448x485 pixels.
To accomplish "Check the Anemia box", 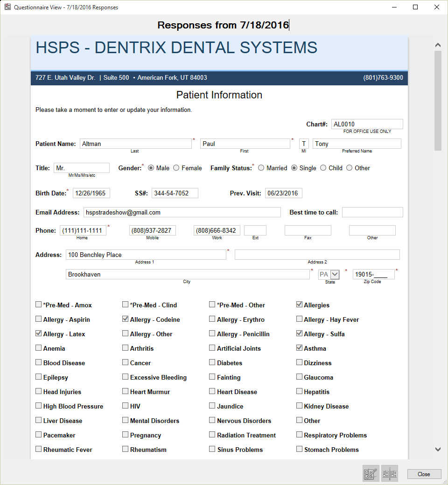I will coord(38,348).
